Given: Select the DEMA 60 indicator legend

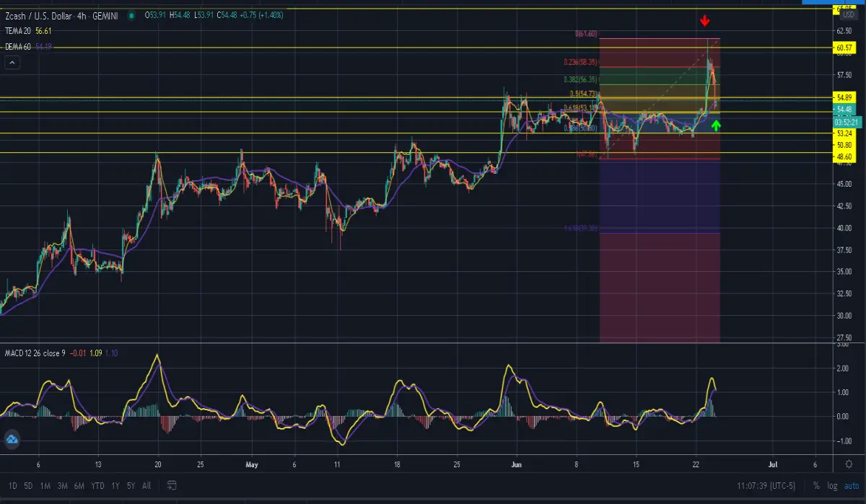Looking at the screenshot, I should pyautogui.click(x=19, y=47).
